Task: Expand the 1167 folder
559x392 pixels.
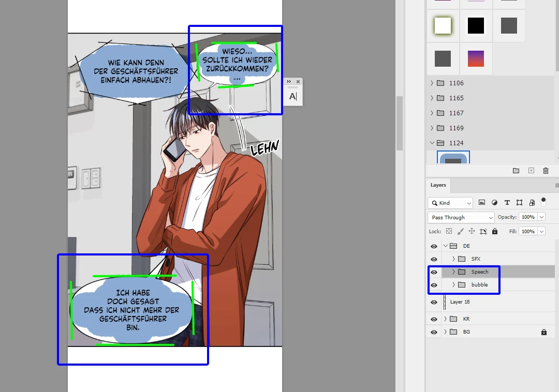Action: pyautogui.click(x=432, y=113)
